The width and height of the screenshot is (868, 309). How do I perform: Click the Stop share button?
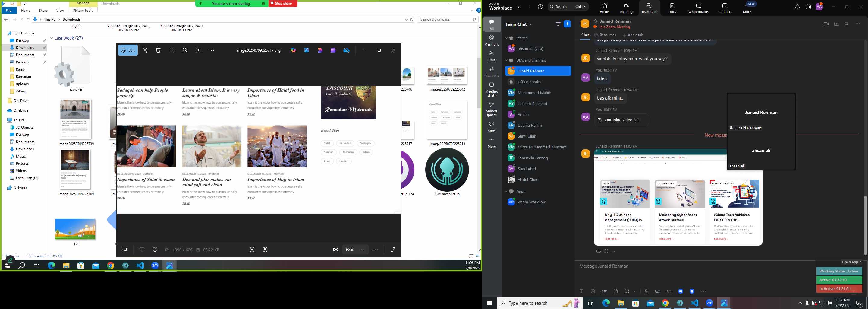(283, 3)
